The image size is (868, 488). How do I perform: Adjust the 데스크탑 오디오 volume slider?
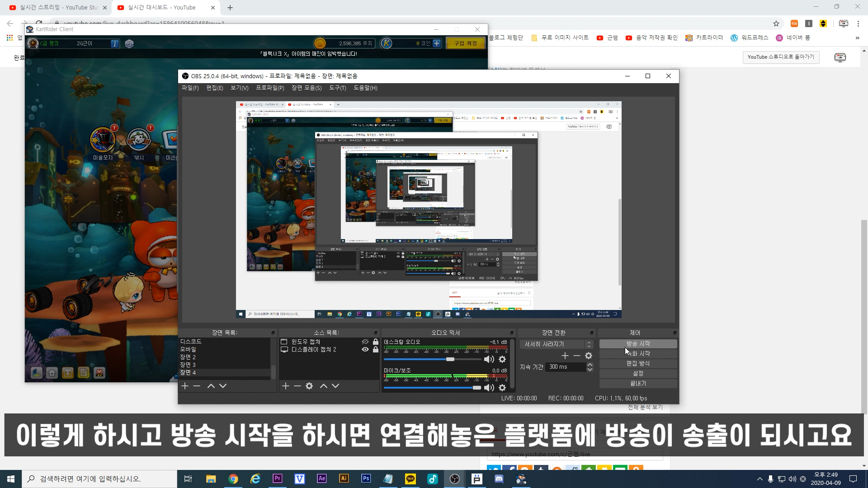pos(450,359)
